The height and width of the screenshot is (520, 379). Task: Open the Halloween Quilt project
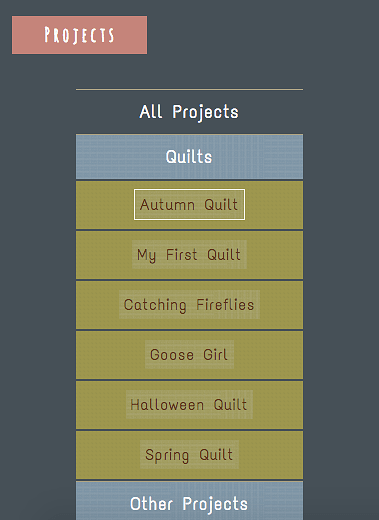pyautogui.click(x=189, y=404)
